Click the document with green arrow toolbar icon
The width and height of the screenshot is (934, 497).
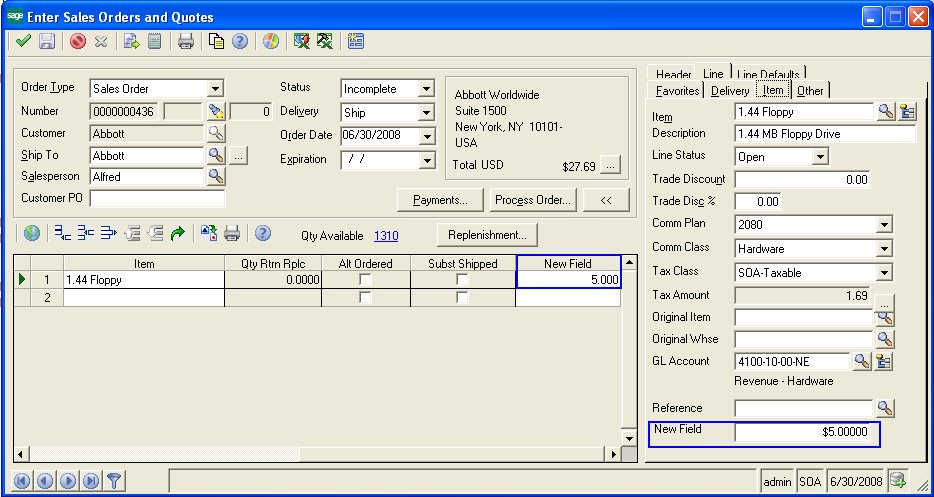(x=131, y=41)
